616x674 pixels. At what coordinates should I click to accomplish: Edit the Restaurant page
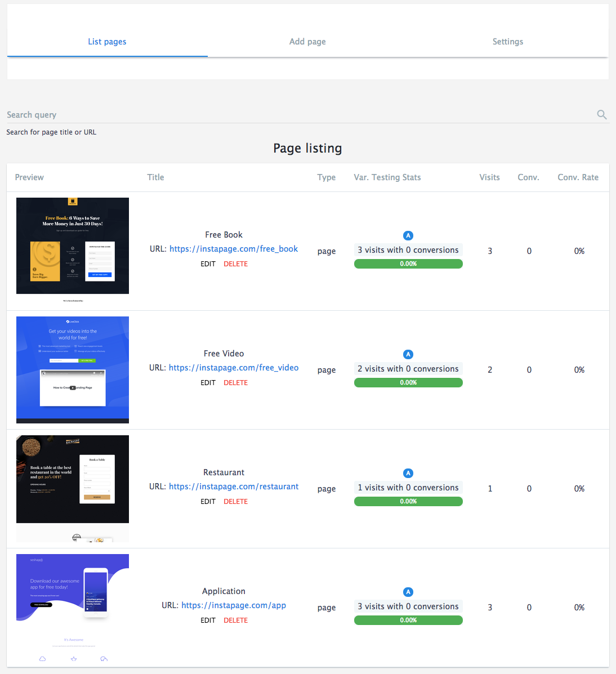tap(208, 502)
